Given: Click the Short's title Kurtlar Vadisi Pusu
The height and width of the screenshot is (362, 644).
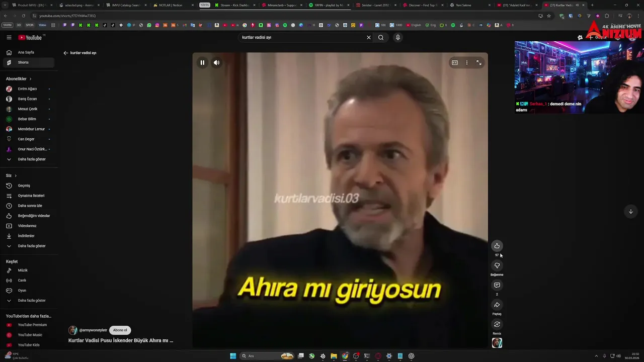Looking at the screenshot, I should point(121,340).
